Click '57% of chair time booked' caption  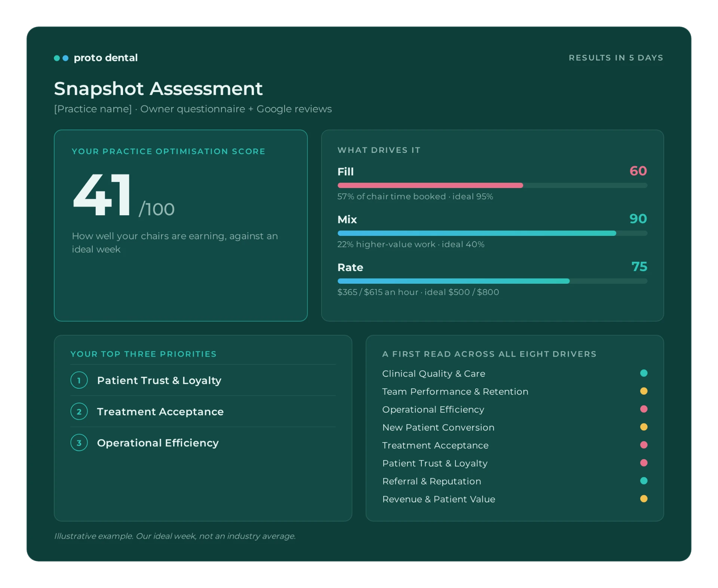(x=392, y=197)
